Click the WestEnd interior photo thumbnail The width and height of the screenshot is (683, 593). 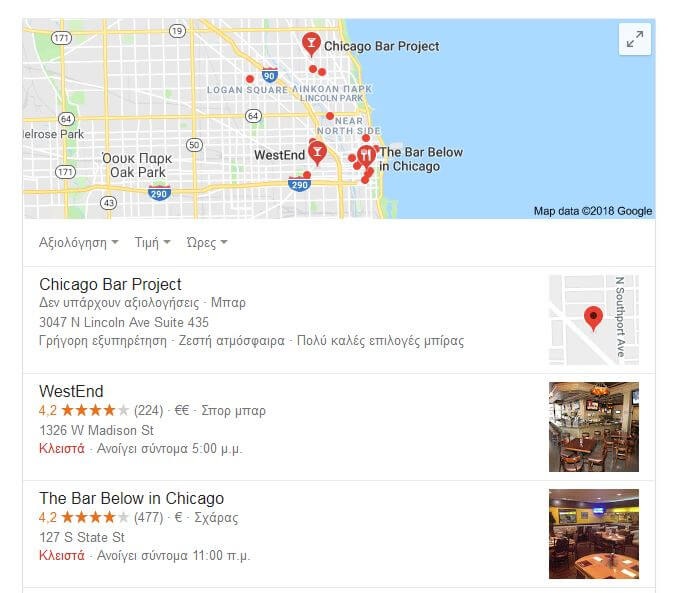point(594,427)
